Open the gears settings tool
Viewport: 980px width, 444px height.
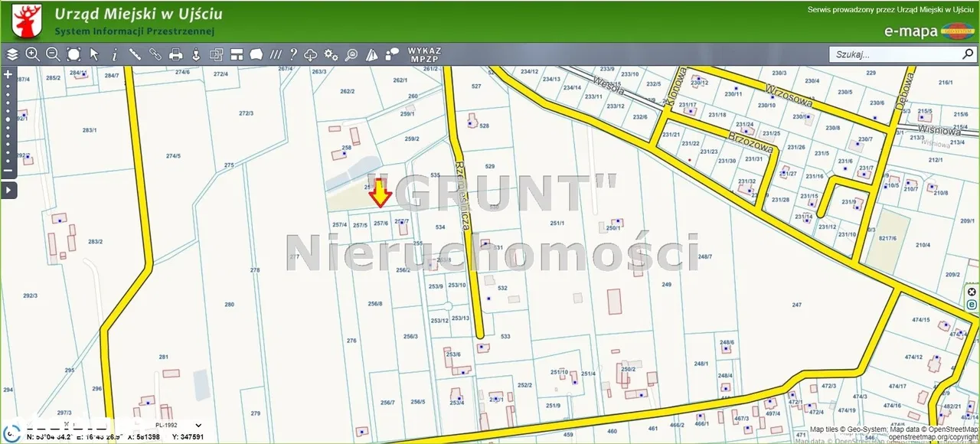pyautogui.click(x=331, y=54)
